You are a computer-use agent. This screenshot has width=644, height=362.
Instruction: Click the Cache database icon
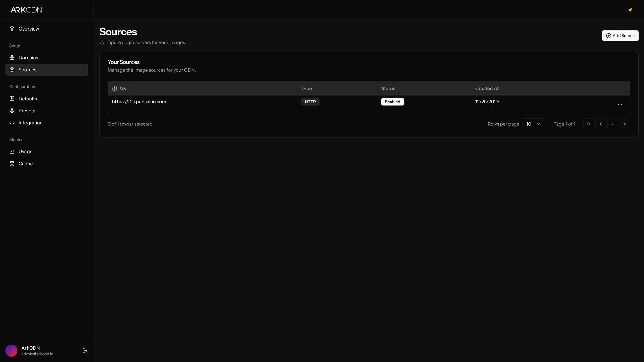(12, 164)
